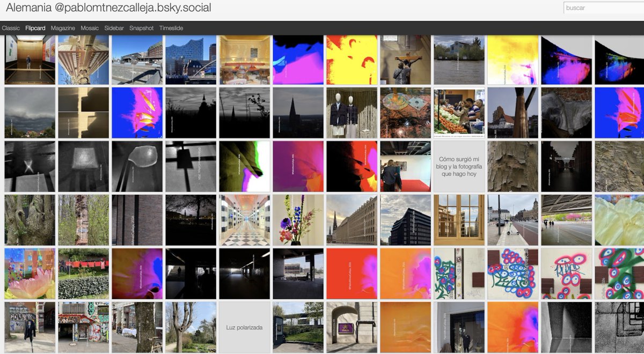Open the shopping arcade with checkered floor photo
644x354 pixels.
[x=244, y=220]
